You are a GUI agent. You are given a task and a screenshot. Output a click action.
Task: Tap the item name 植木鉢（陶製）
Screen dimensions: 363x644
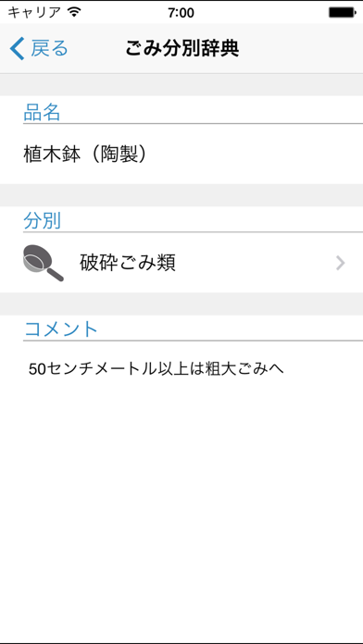click(84, 155)
